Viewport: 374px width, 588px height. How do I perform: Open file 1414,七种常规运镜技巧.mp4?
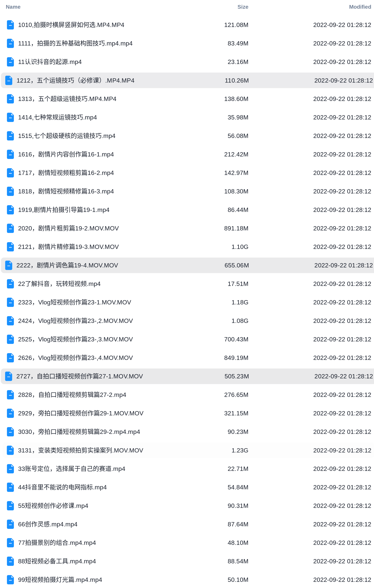pos(57,118)
